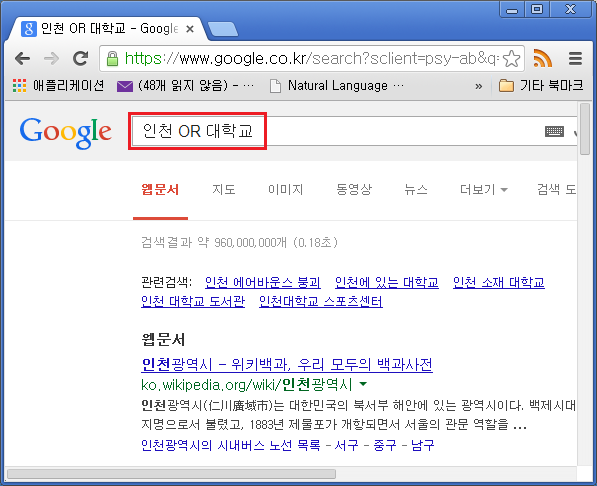Viewport: 597px width, 486px height.
Task: Open the 기타 북마크 folder
Action: 541,86
